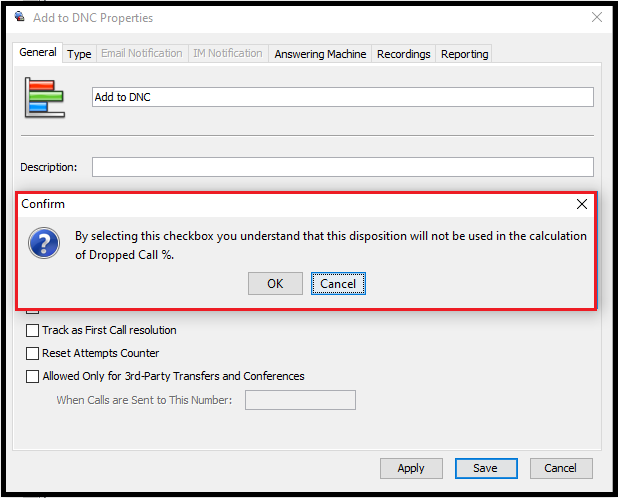Cancel the properties window at bottom
Screen dimensions: 618x498
561,468
